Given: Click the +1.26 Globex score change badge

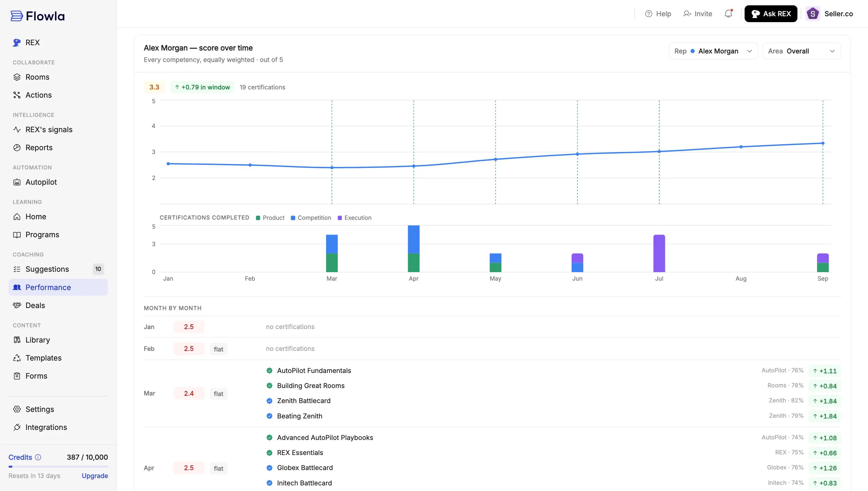Looking at the screenshot, I should (x=825, y=468).
